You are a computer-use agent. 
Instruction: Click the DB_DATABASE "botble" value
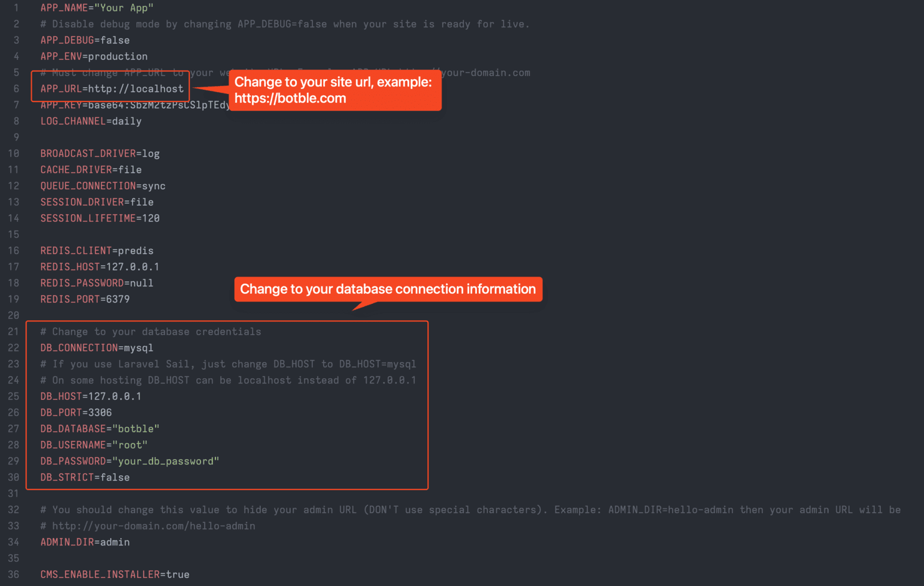point(136,429)
